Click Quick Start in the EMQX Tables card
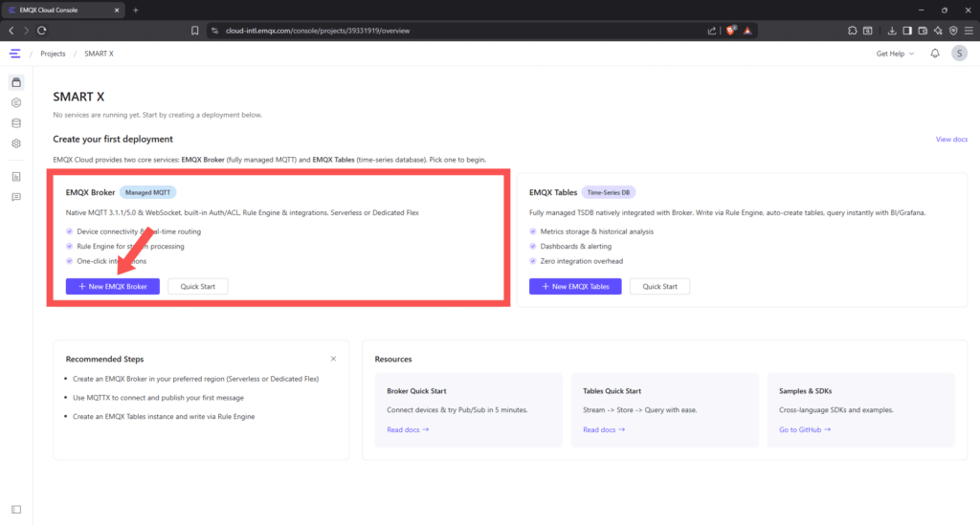 [660, 286]
